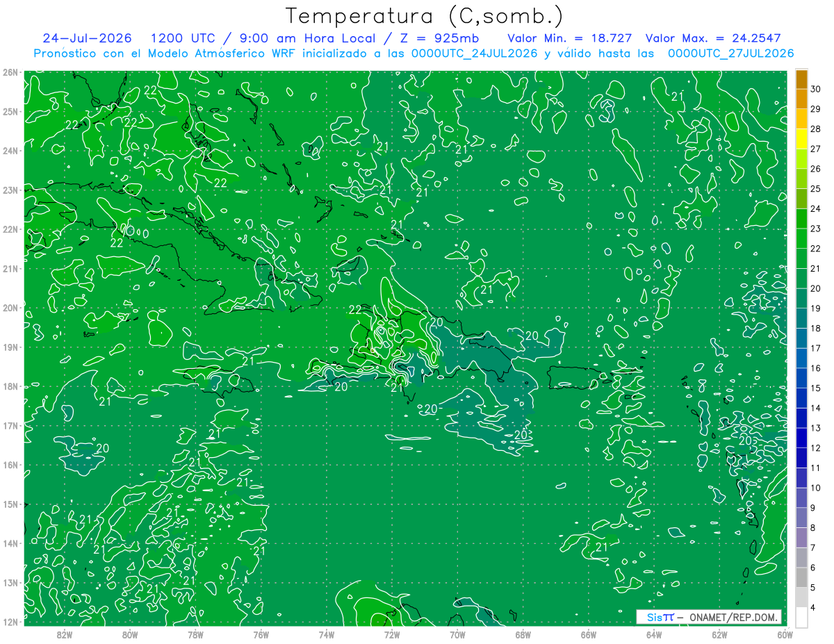Click the "74W" longitude axis label

[327, 634]
